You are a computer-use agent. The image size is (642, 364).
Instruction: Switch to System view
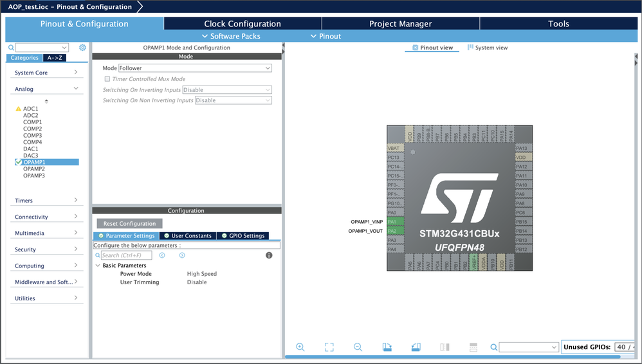point(488,48)
